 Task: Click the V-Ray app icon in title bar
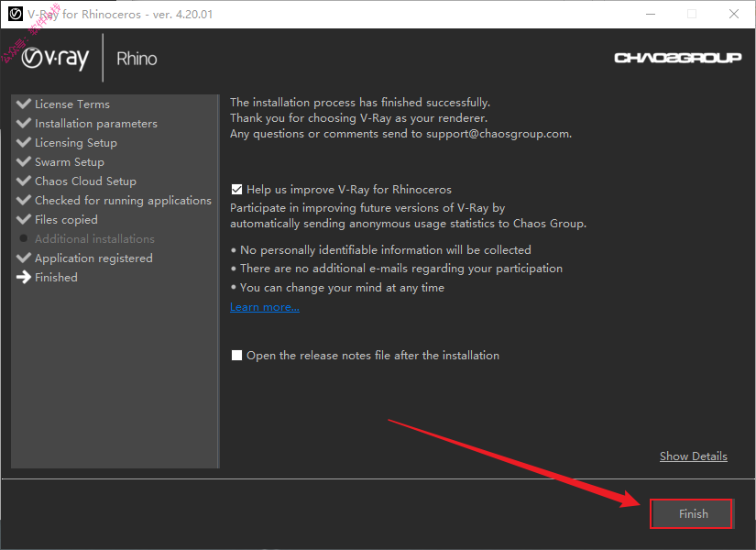(16, 14)
